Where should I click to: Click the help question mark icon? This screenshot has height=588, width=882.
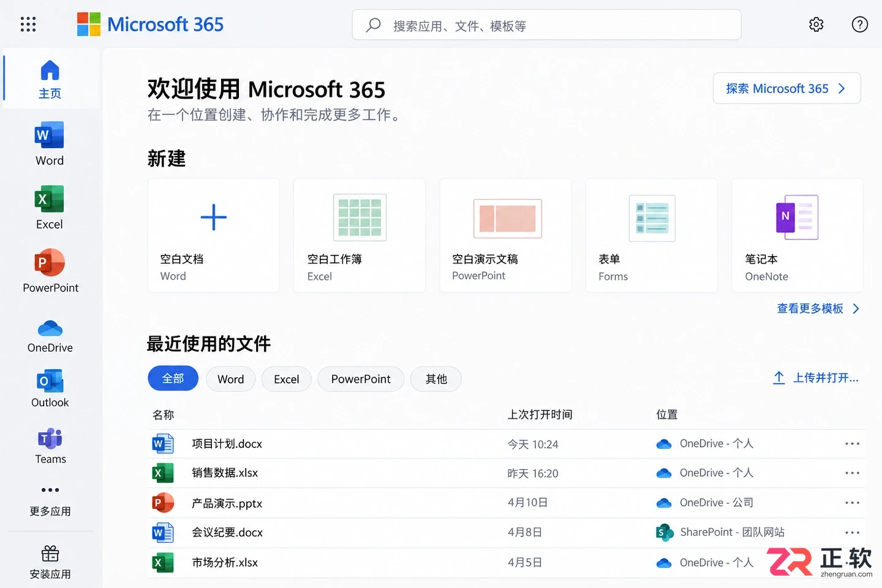[x=860, y=24]
